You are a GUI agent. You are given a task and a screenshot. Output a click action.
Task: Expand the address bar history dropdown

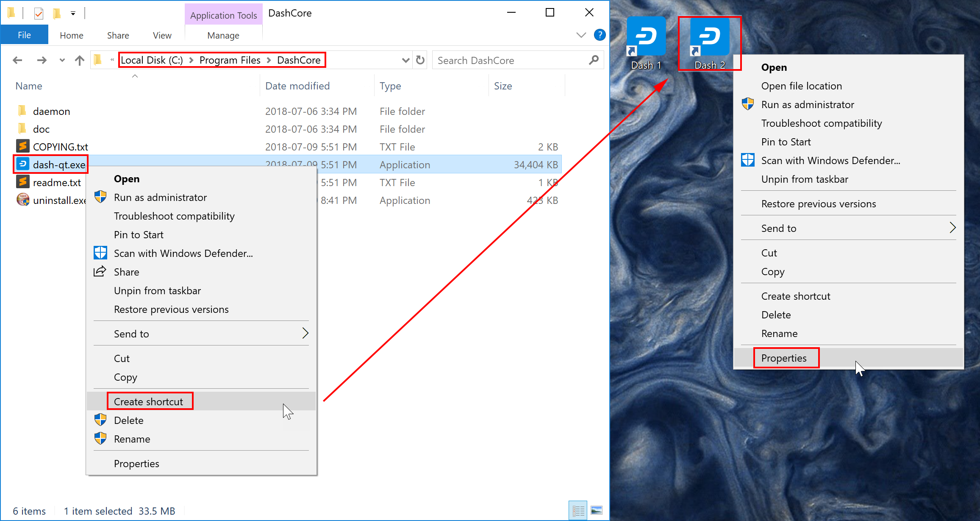pyautogui.click(x=405, y=60)
